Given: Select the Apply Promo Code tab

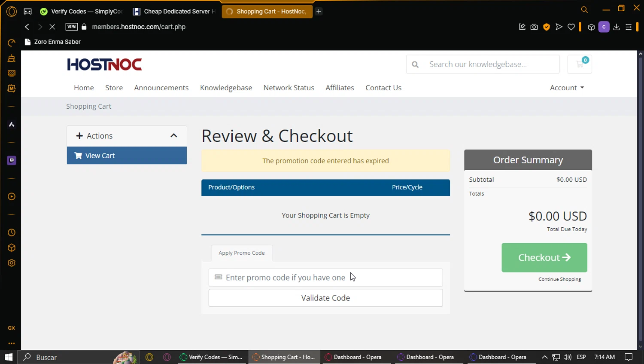Looking at the screenshot, I should click(242, 253).
